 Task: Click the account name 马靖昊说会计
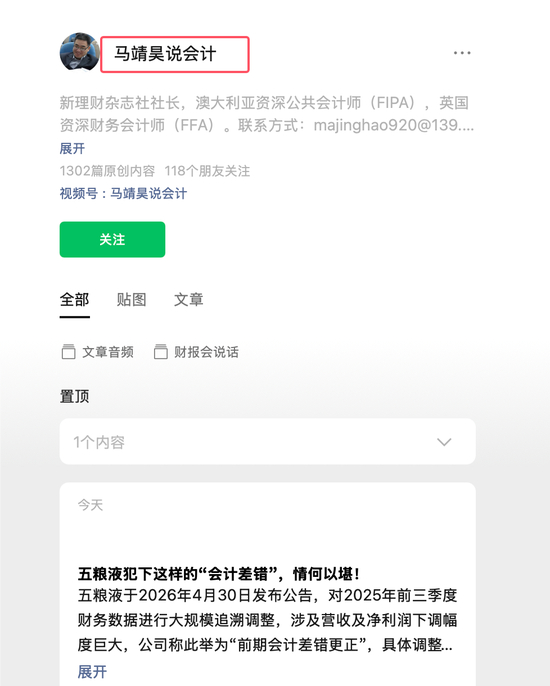pyautogui.click(x=165, y=54)
